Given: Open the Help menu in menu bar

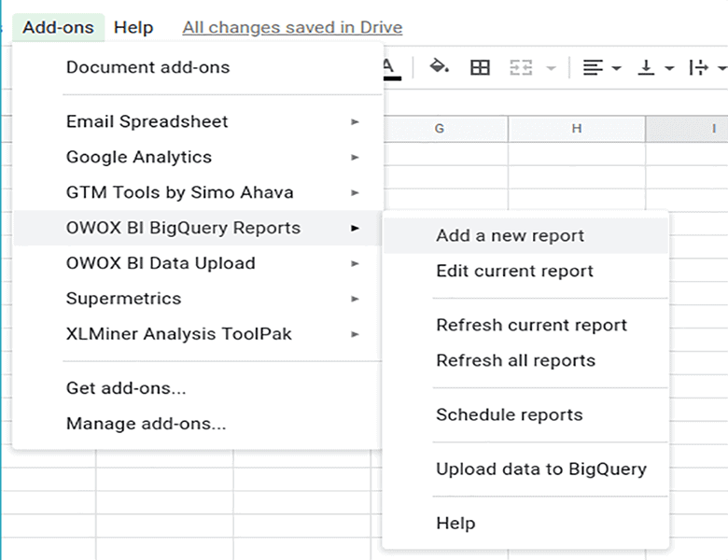Looking at the screenshot, I should 133,27.
